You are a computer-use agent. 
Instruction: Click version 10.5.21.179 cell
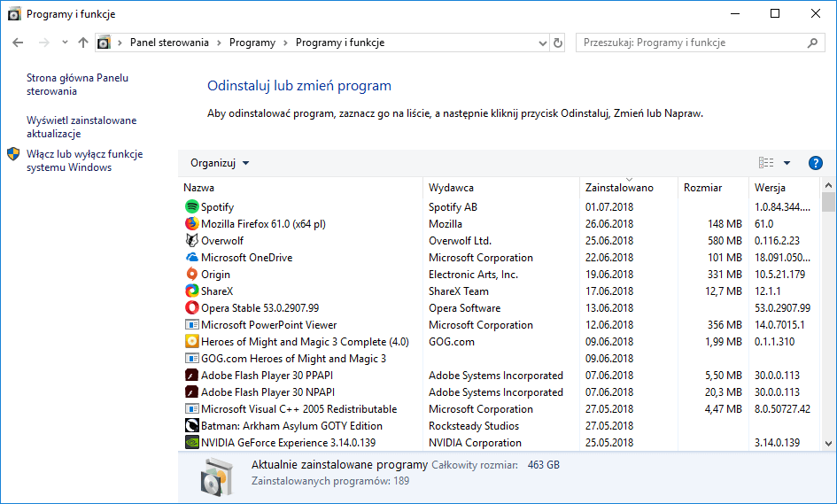pyautogui.click(x=779, y=275)
